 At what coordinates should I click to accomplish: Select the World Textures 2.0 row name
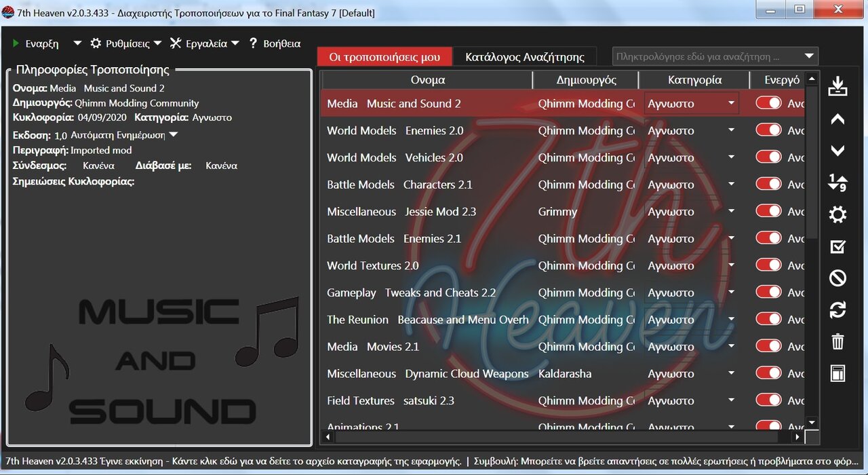372,265
